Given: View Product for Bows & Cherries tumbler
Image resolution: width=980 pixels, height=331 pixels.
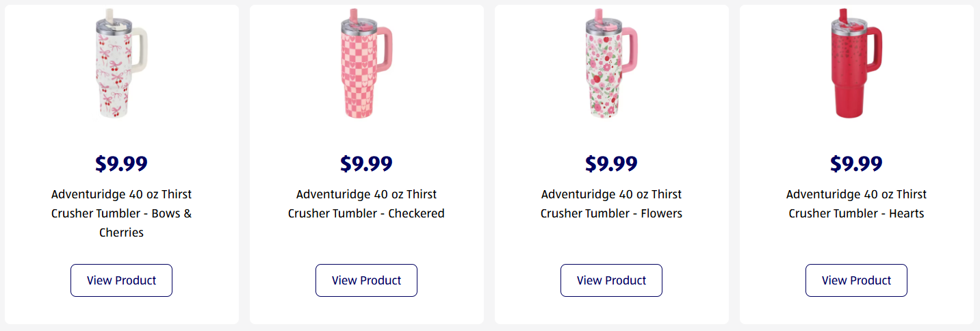Looking at the screenshot, I should [121, 280].
